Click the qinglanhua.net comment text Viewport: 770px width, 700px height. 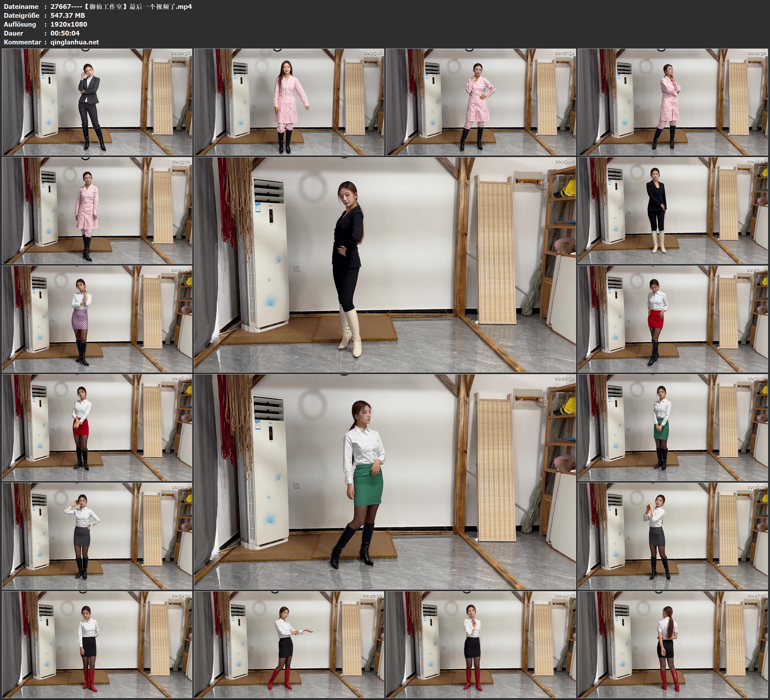pyautogui.click(x=75, y=42)
